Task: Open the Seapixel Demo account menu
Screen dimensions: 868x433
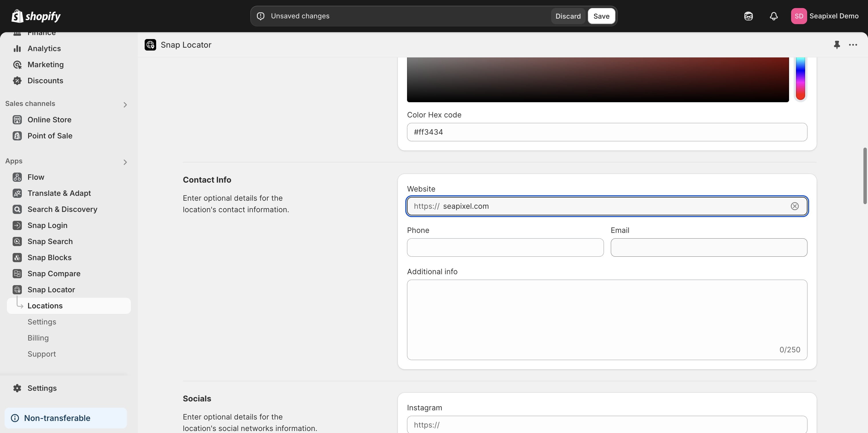Action: [x=825, y=16]
